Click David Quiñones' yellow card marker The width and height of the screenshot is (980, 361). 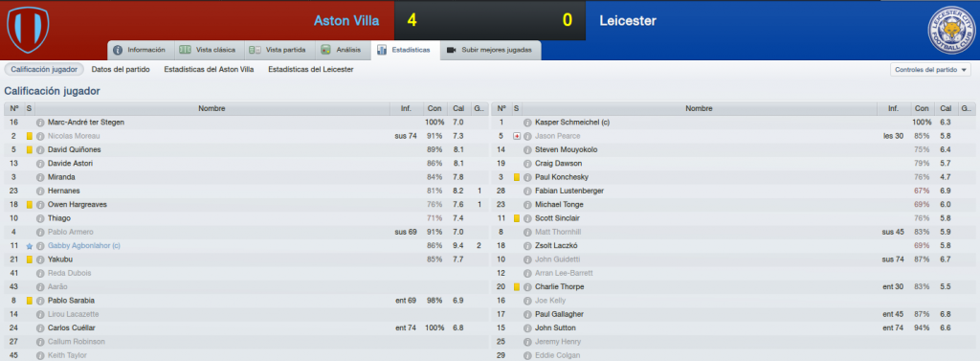tap(29, 150)
